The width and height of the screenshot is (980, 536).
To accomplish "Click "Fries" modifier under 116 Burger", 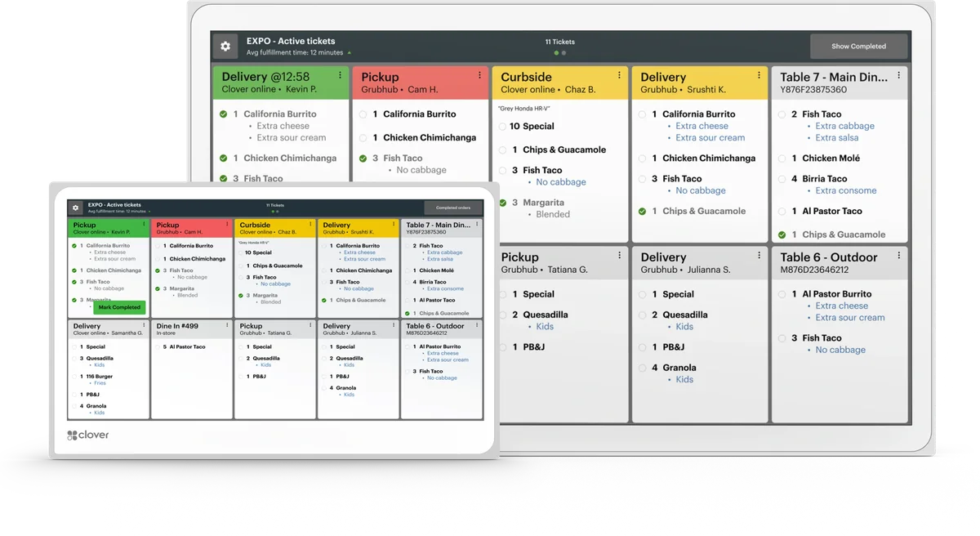I will (x=100, y=383).
